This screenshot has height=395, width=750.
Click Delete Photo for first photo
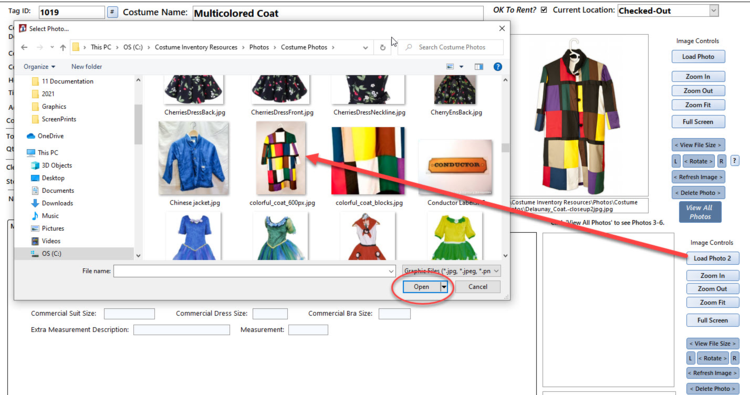(x=698, y=193)
